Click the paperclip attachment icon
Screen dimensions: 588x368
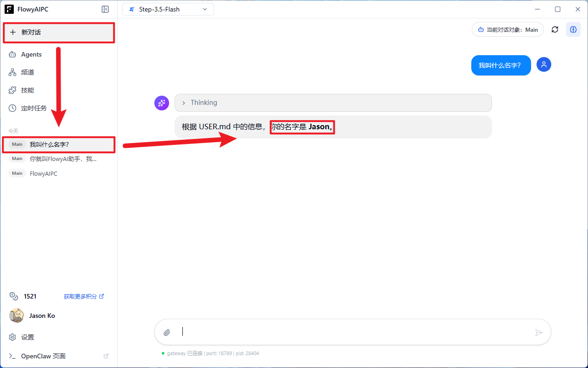click(167, 332)
